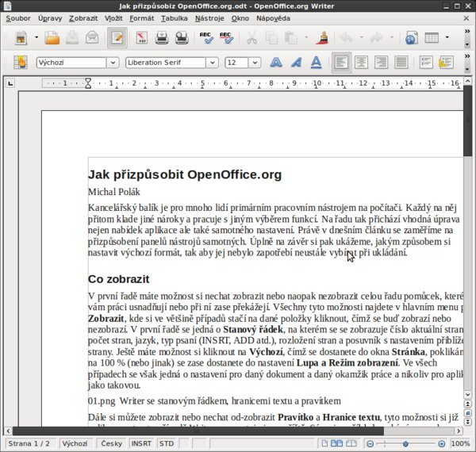Image resolution: width=476 pixels, height=452 pixels.
Task: Click the paragraph style field Výchozí
Action: pyautogui.click(x=71, y=63)
